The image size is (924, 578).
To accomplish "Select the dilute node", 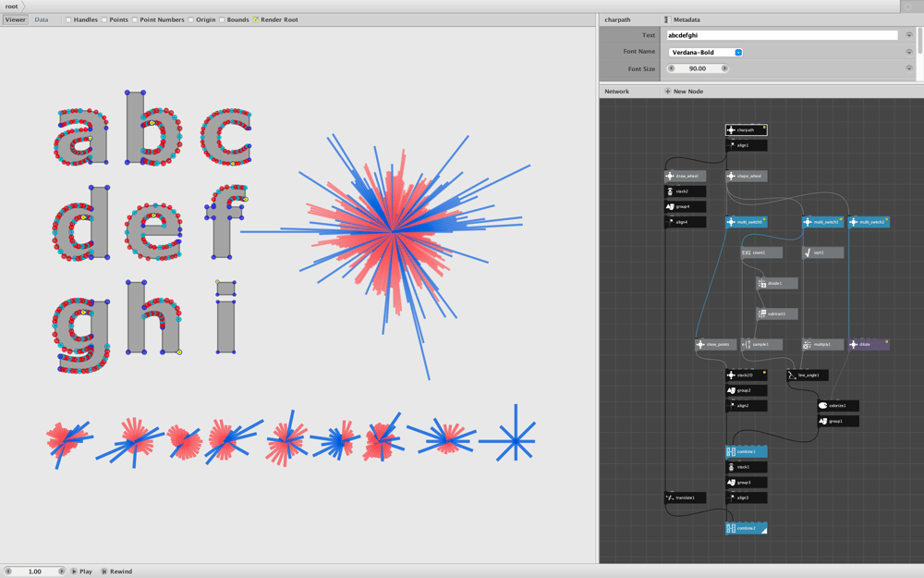I will click(x=869, y=344).
